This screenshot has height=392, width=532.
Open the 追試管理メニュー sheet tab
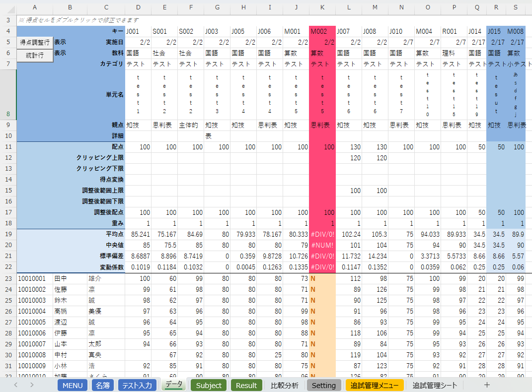(375, 386)
